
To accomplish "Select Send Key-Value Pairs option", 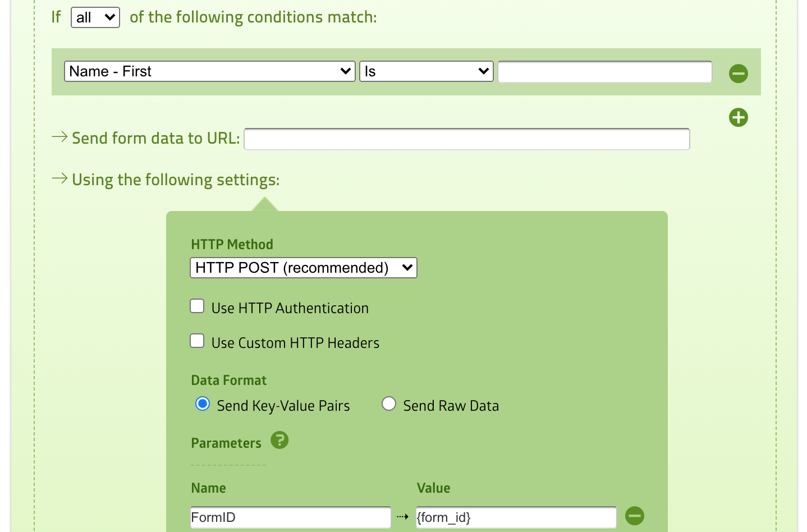I will click(203, 404).
